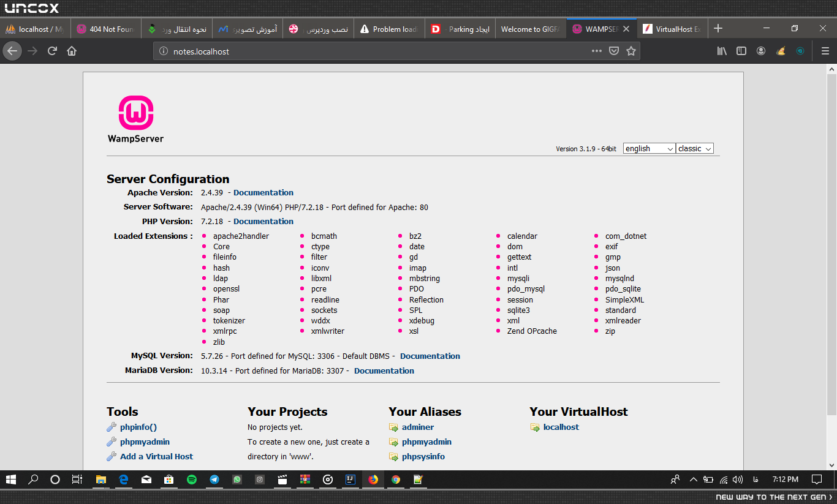Click the apache2handler extension name

click(x=241, y=236)
